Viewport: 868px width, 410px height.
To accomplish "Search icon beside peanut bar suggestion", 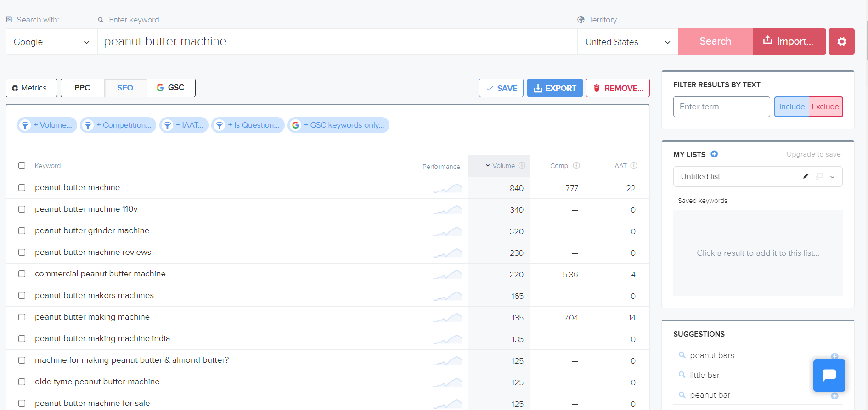I will click(x=682, y=394).
